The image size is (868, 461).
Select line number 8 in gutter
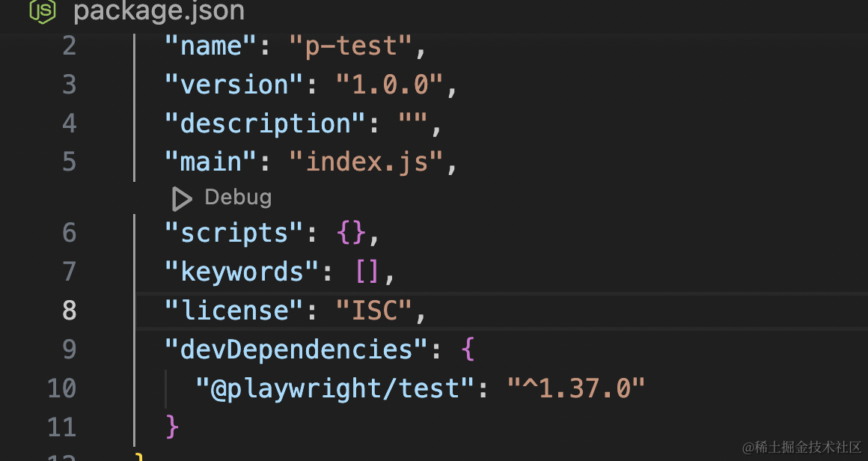click(x=69, y=311)
